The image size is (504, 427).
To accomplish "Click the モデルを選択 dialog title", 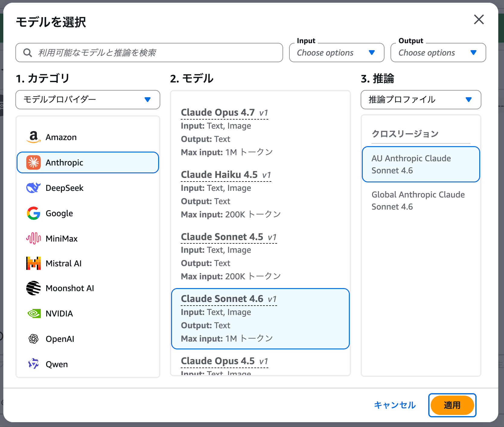I will tap(51, 22).
